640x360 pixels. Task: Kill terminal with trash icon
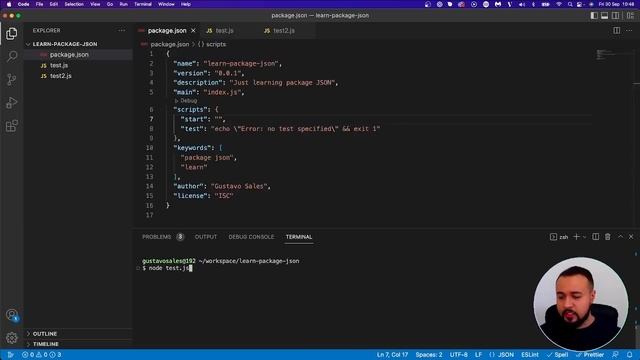click(x=608, y=237)
